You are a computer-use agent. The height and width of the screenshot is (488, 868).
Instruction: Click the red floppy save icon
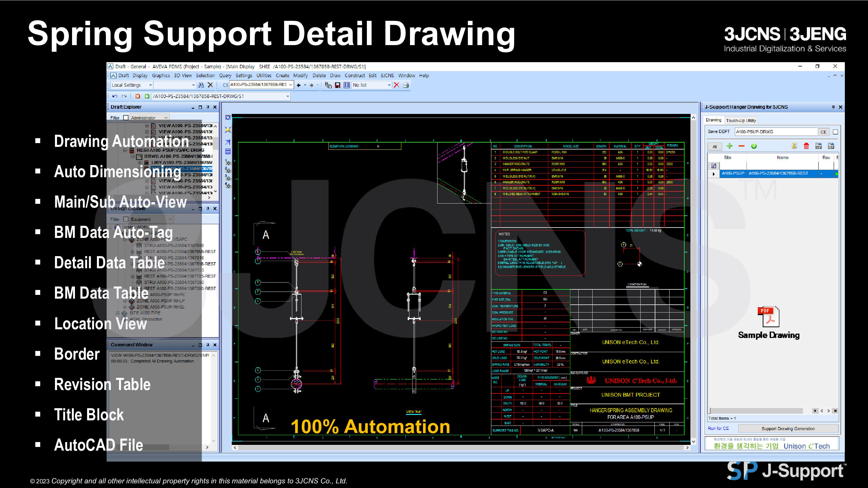[x=337, y=85]
